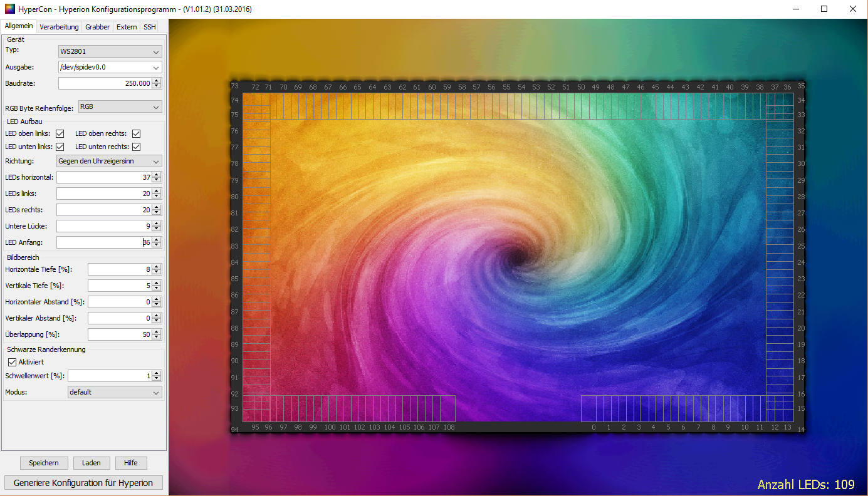Disable the Aktiviert black border detection checkbox
The width and height of the screenshot is (868, 496).
tap(12, 362)
